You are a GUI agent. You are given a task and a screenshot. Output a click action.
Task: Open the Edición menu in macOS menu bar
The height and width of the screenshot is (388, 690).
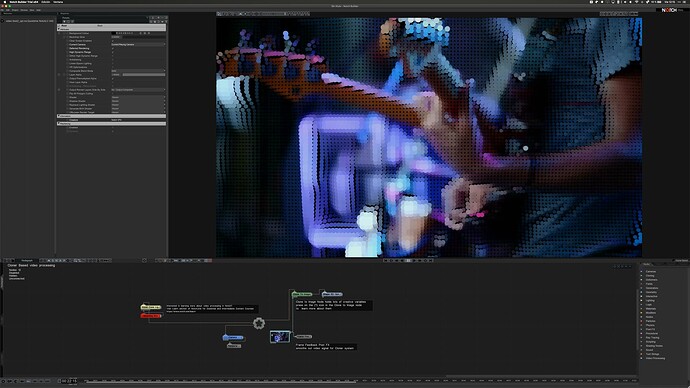coord(45,2)
